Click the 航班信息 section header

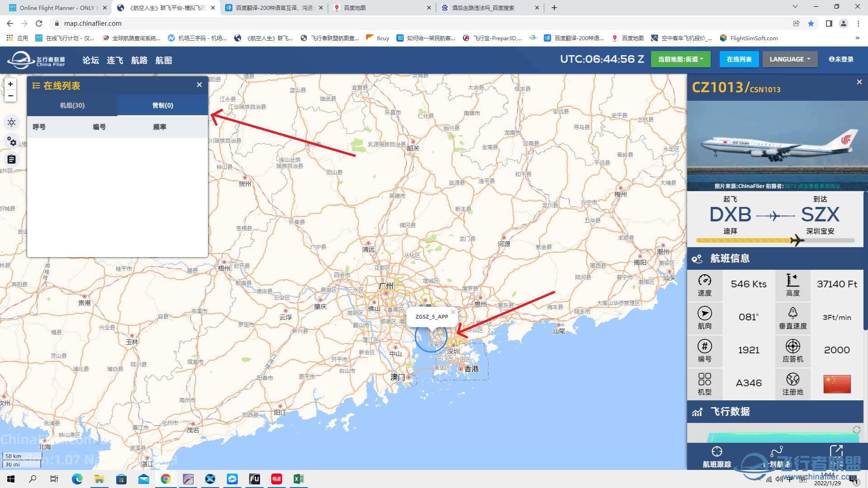(x=775, y=258)
